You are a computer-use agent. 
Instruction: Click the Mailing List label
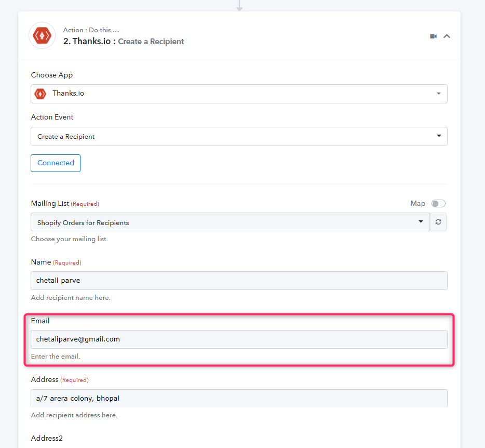(50, 203)
